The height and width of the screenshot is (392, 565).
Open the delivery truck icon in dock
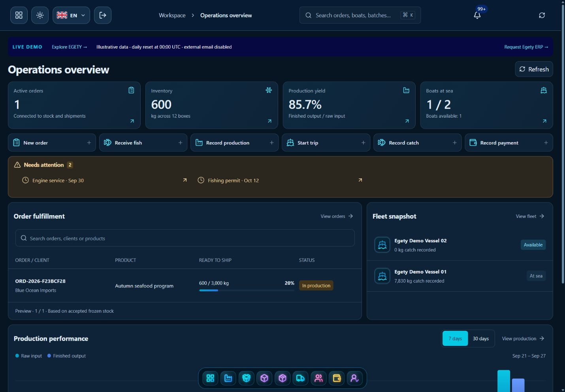[300, 378]
